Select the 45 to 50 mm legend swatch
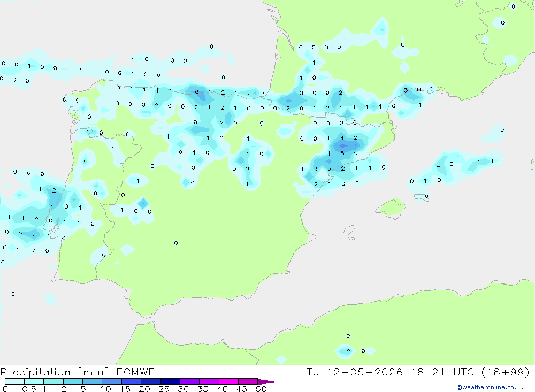The image size is (535, 392). click(248, 381)
